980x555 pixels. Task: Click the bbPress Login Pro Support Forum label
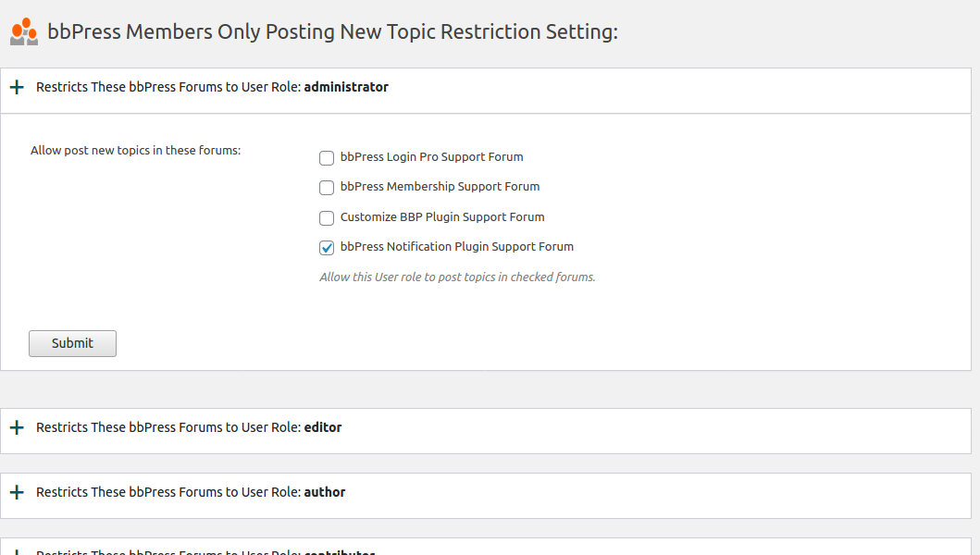tap(431, 156)
